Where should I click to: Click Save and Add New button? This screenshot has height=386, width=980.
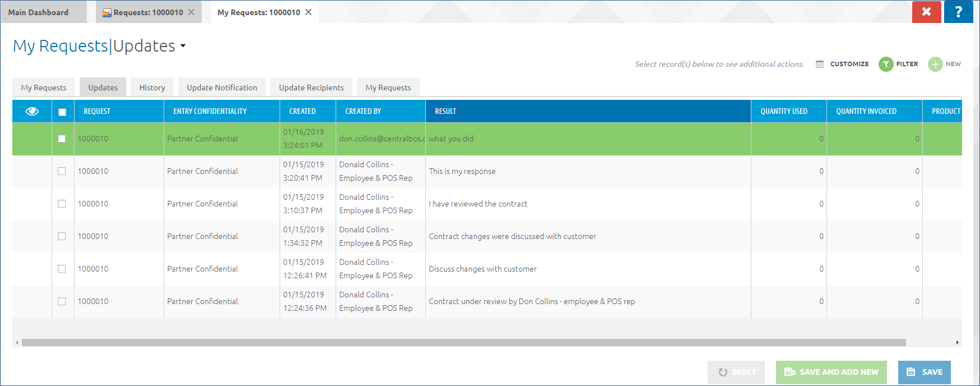831,372
